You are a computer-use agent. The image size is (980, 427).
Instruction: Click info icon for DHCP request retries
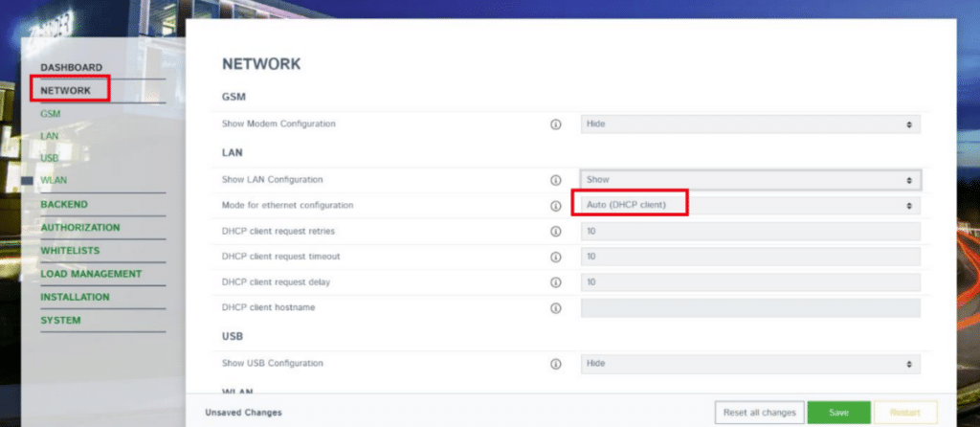(555, 232)
